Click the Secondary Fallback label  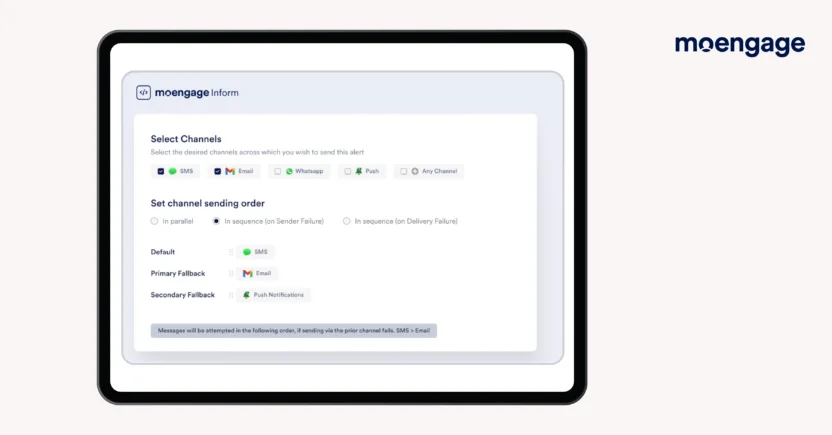(183, 295)
